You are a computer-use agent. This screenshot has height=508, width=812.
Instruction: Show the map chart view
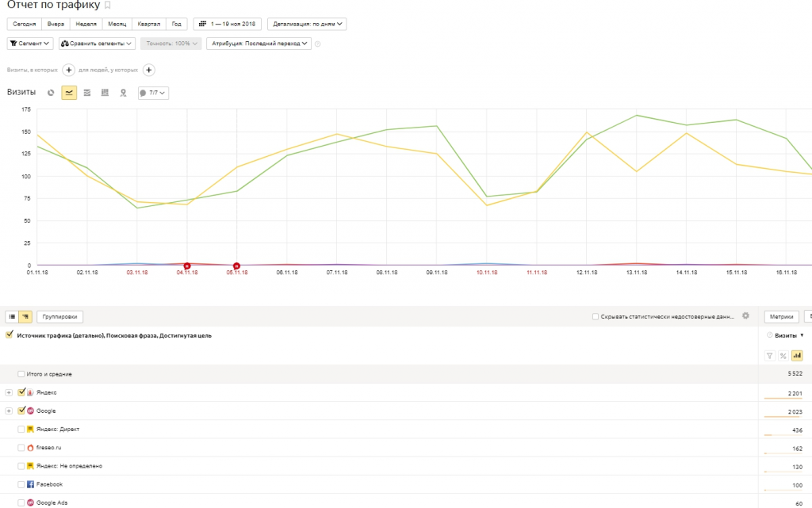coord(123,93)
